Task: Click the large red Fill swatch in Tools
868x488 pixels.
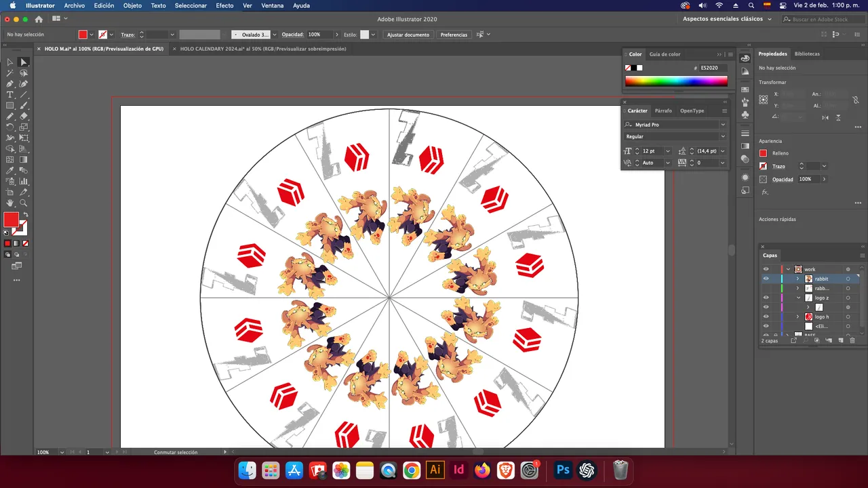Action: pos(11,220)
